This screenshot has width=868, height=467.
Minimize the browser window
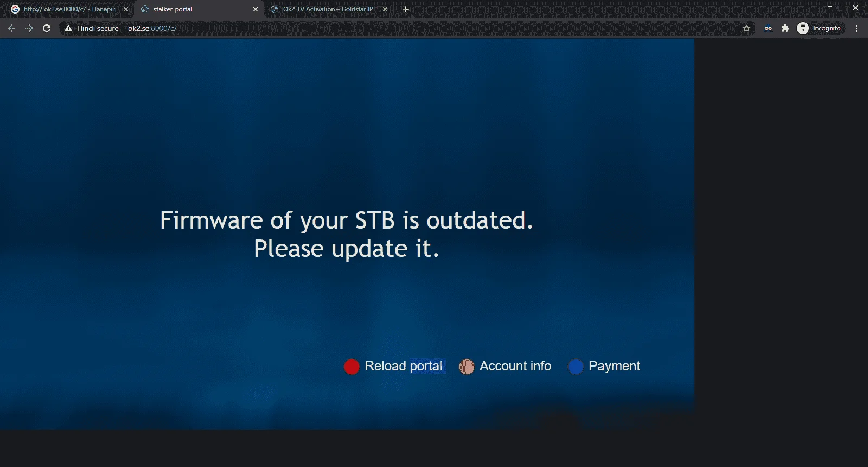[806, 8]
